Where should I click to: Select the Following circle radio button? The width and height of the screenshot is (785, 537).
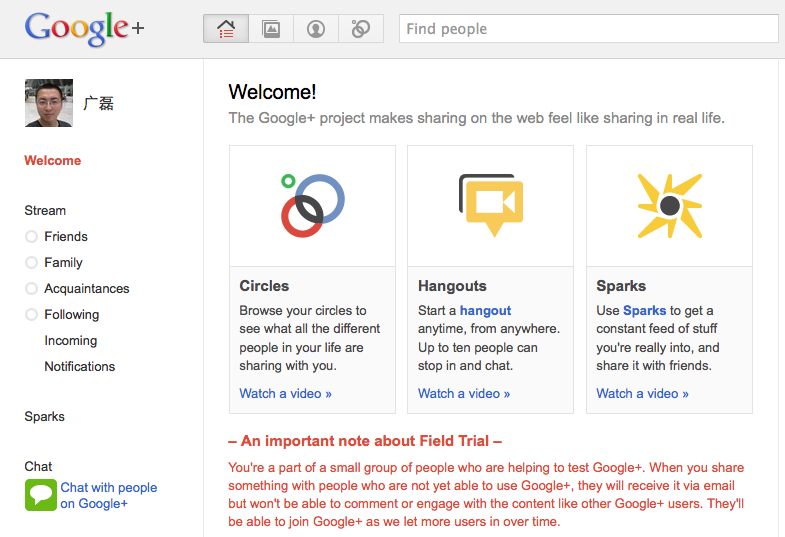(32, 314)
